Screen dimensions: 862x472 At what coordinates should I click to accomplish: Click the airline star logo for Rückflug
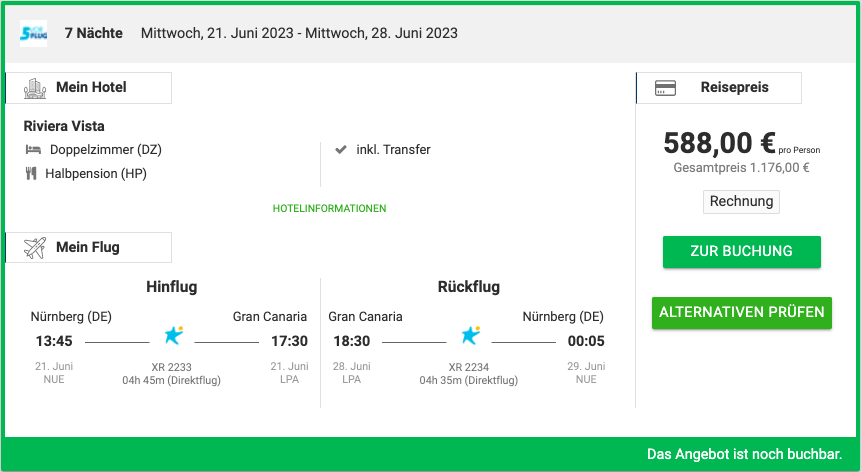point(471,335)
